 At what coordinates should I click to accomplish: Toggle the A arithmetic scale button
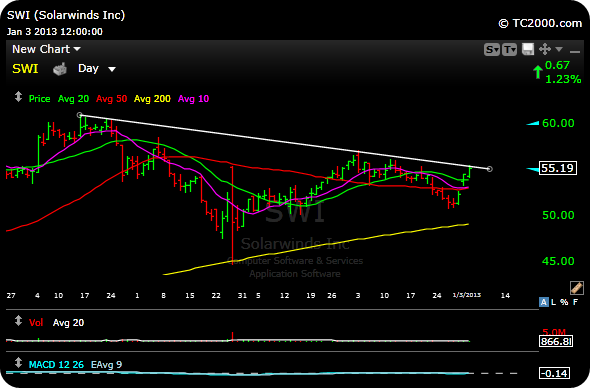[544, 302]
